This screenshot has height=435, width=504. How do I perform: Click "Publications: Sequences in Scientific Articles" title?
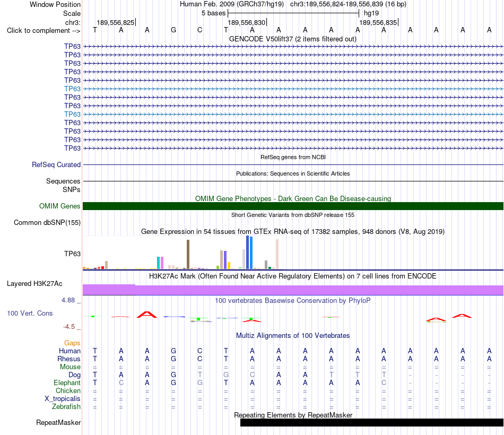293,173
